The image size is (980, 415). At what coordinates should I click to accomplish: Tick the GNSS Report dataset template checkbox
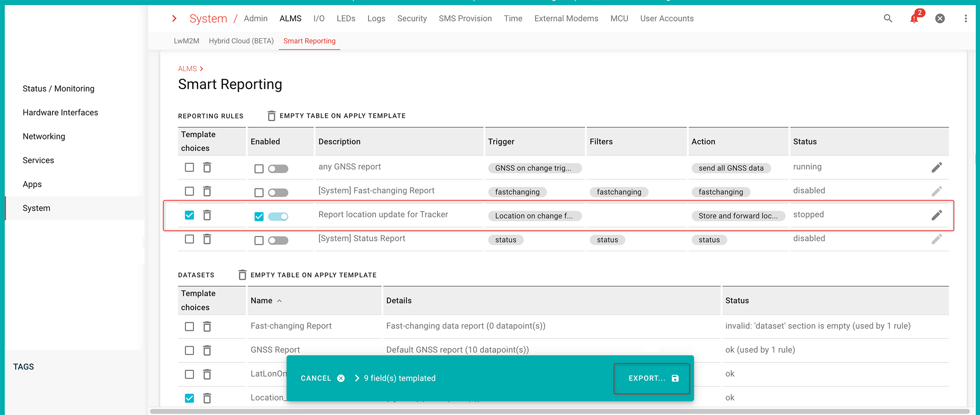click(189, 350)
